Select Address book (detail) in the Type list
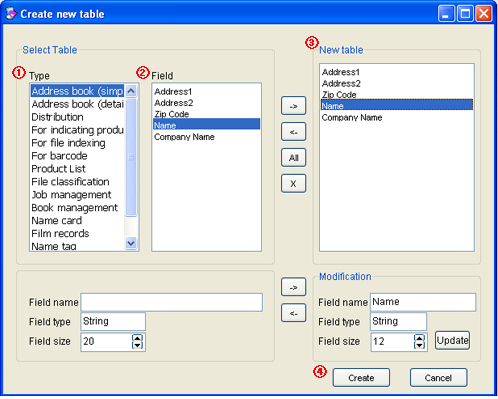Viewport: 498px width, 399px height. [77, 104]
